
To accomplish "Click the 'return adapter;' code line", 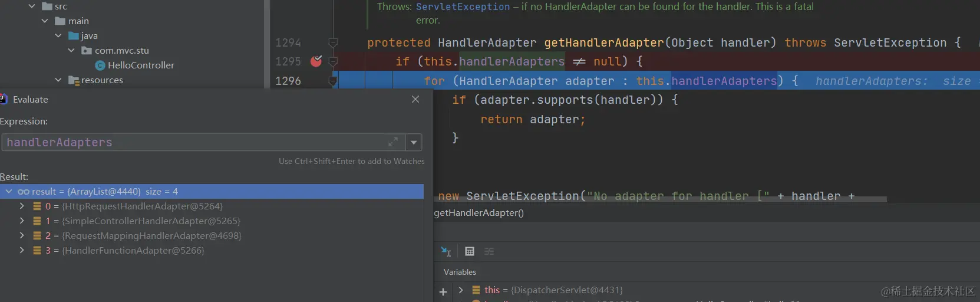I will click(x=533, y=119).
